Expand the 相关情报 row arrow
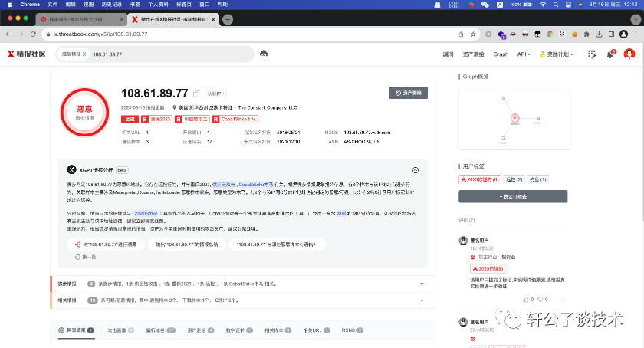Viewport: 644px width, 348px height. click(422, 300)
